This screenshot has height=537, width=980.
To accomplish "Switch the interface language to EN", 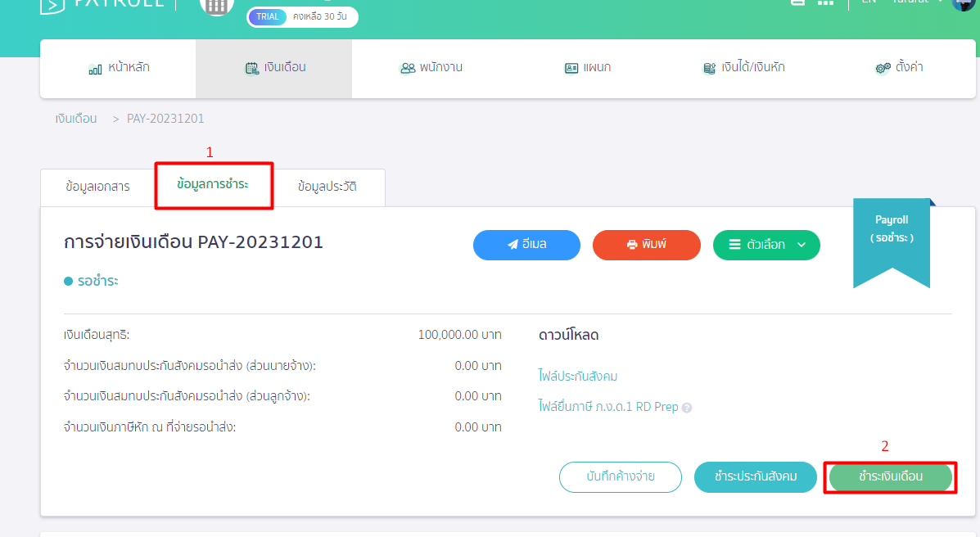I will click(868, 3).
